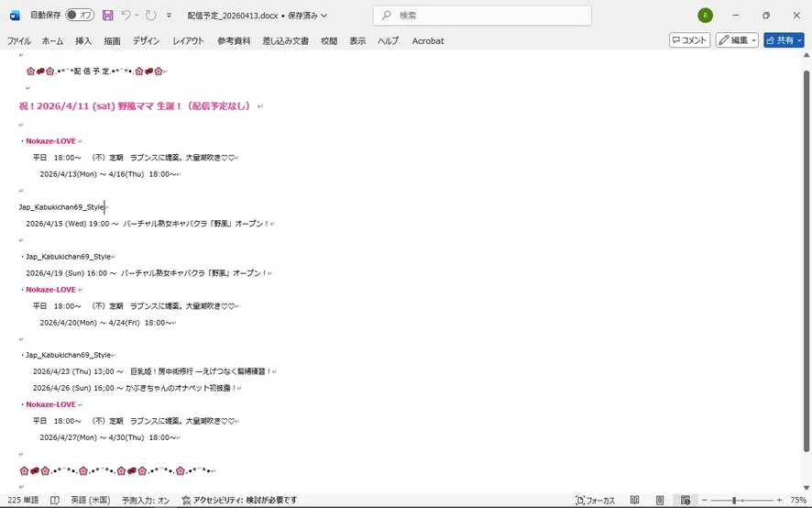Select Print Layout view icon
Screen dimensions: 812x508
point(660,501)
